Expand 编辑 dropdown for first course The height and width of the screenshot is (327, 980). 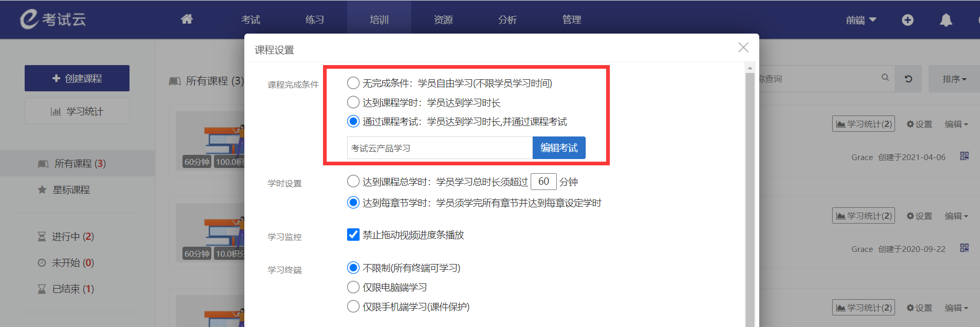[x=956, y=124]
